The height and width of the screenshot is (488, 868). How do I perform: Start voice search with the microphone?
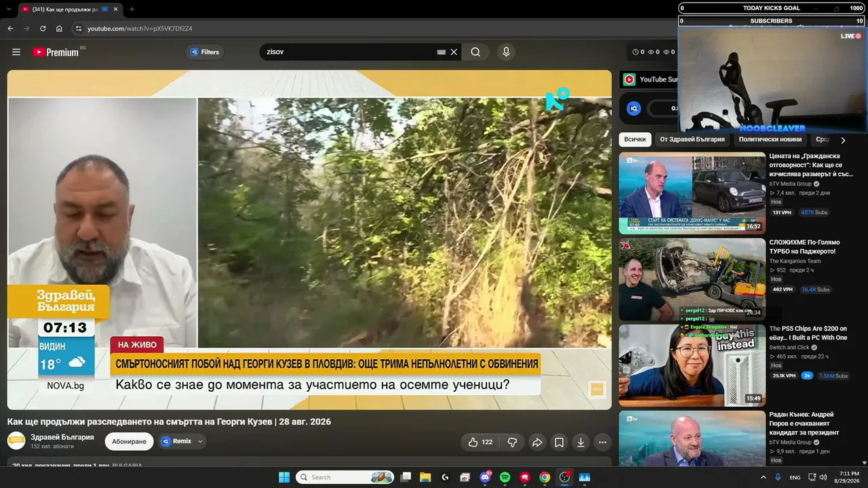[506, 52]
